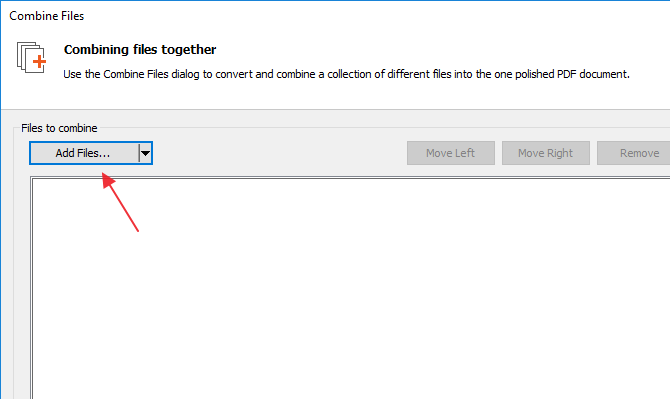Screen dimensions: 670x399
Task: Click the red arrow annotation
Action: tap(120, 202)
